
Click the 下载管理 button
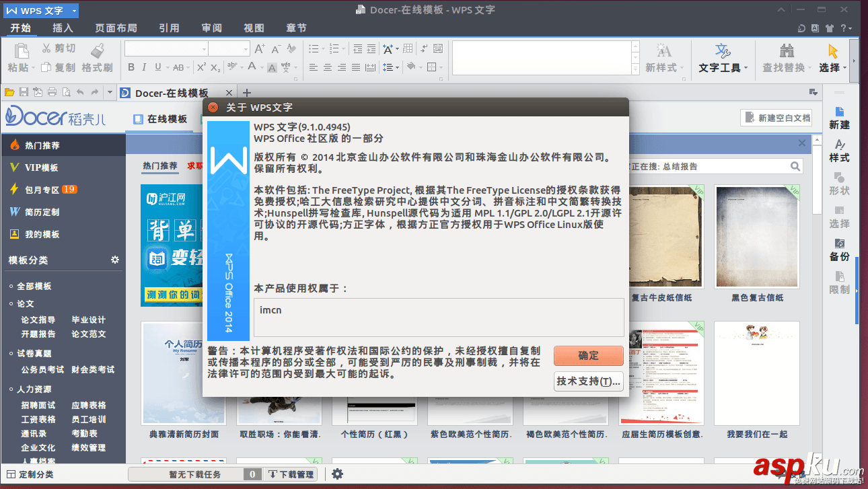click(291, 474)
